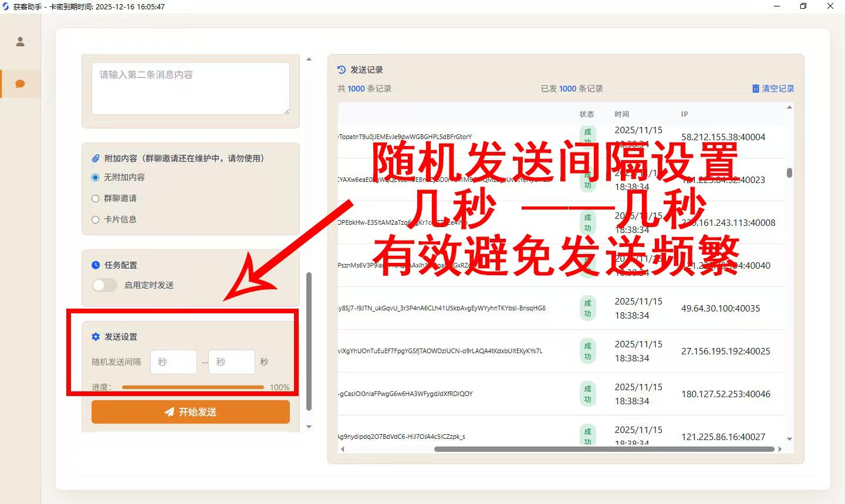Click the second message content textarea
The image size is (845, 504).
(190, 88)
